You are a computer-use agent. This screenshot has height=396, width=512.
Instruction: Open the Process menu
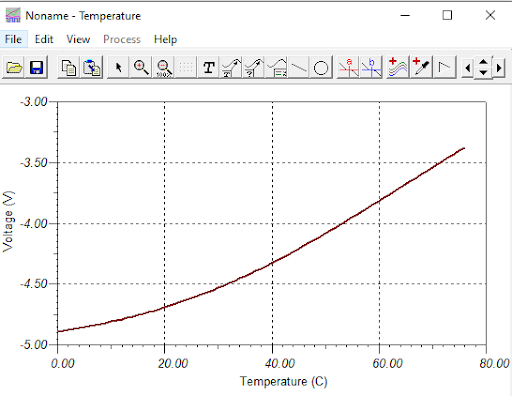(122, 39)
